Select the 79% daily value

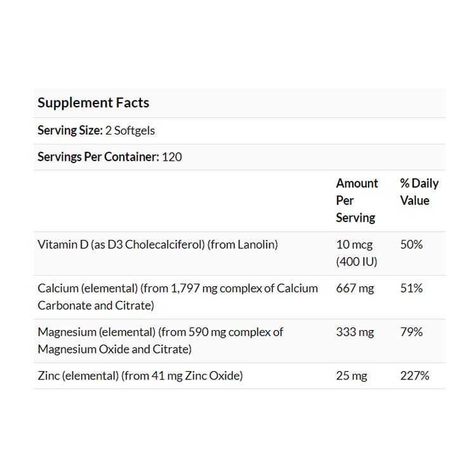pyautogui.click(x=411, y=332)
